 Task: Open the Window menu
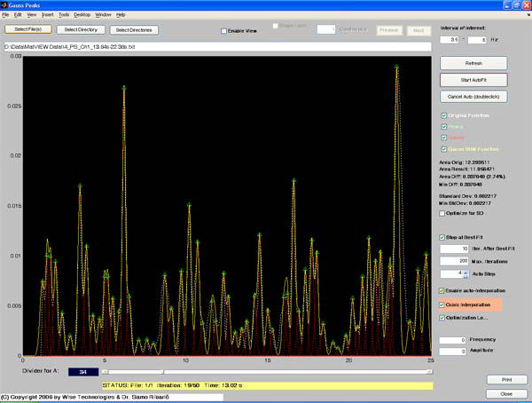(103, 15)
